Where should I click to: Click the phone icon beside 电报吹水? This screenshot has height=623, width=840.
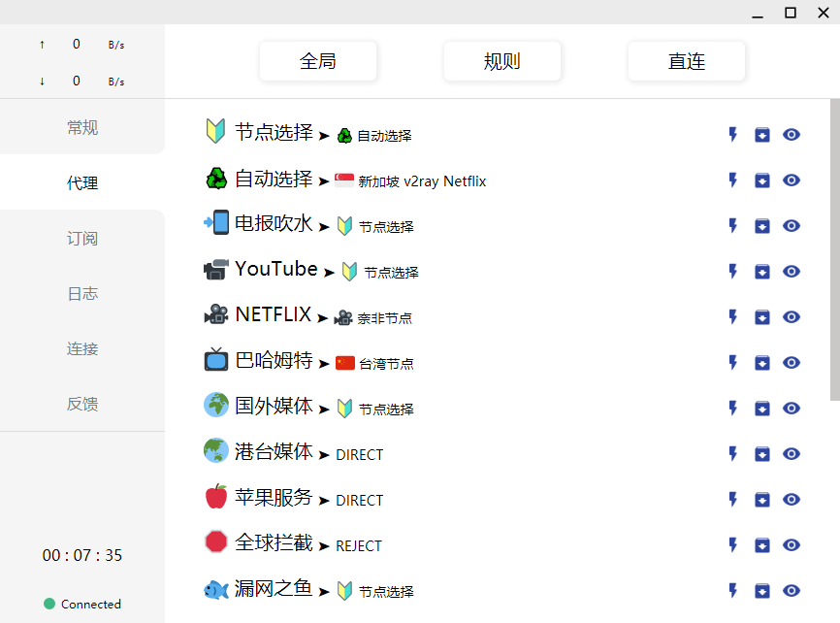216,222
